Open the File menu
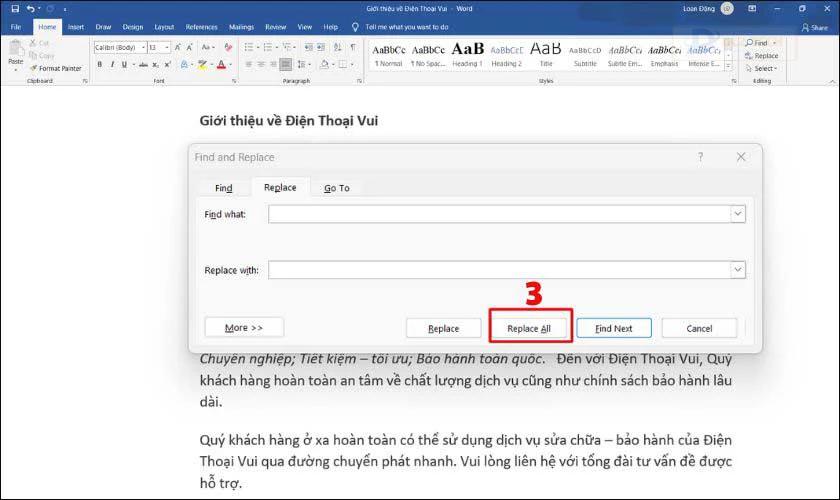Image resolution: width=840 pixels, height=500 pixels. (16, 27)
